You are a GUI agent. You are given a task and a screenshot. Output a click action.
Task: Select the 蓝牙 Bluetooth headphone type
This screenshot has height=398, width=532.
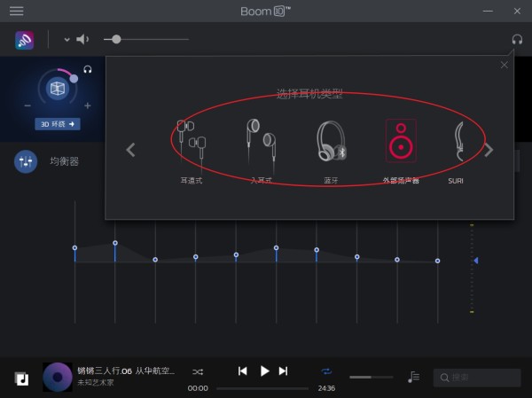[331, 151]
